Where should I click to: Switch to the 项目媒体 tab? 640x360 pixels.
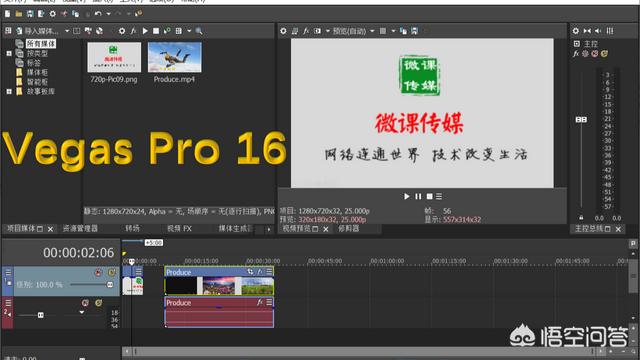pos(22,229)
